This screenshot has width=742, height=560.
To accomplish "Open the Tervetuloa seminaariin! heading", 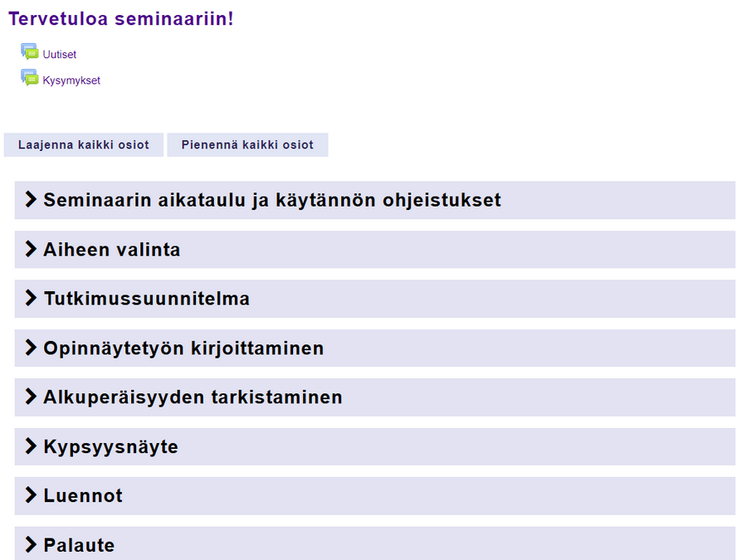I will 121,18.
